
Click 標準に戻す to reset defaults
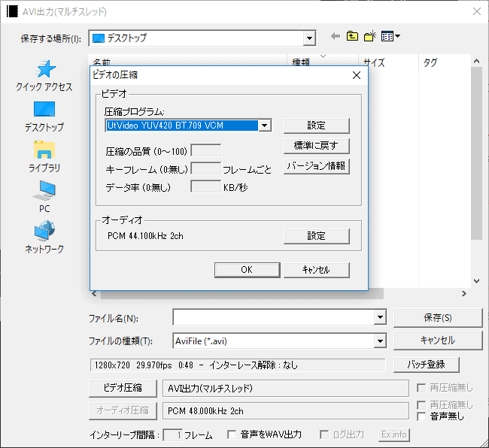tap(317, 146)
